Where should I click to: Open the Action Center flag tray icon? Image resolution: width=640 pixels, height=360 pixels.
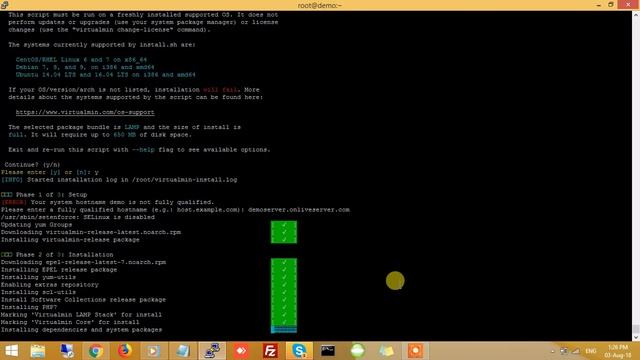pos(564,351)
